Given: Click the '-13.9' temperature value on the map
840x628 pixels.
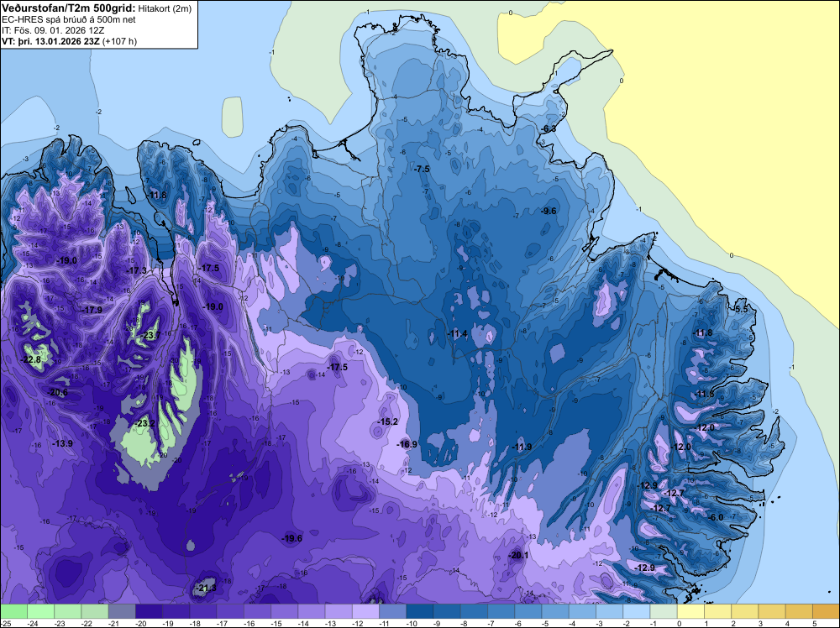Looking at the screenshot, I should (63, 444).
